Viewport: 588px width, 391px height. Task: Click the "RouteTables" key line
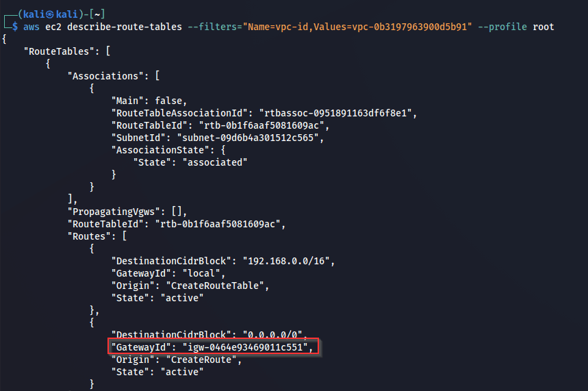point(64,51)
